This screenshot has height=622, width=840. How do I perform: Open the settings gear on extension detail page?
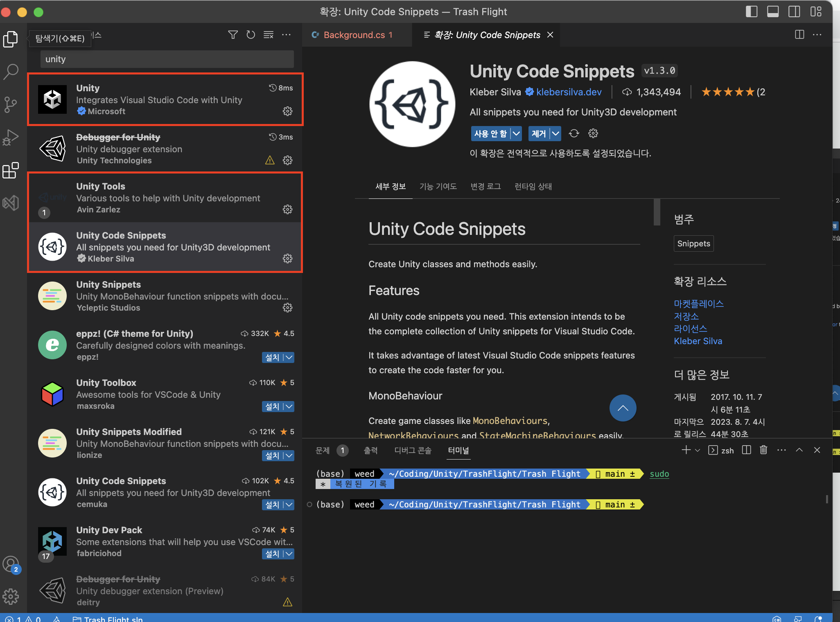click(593, 133)
